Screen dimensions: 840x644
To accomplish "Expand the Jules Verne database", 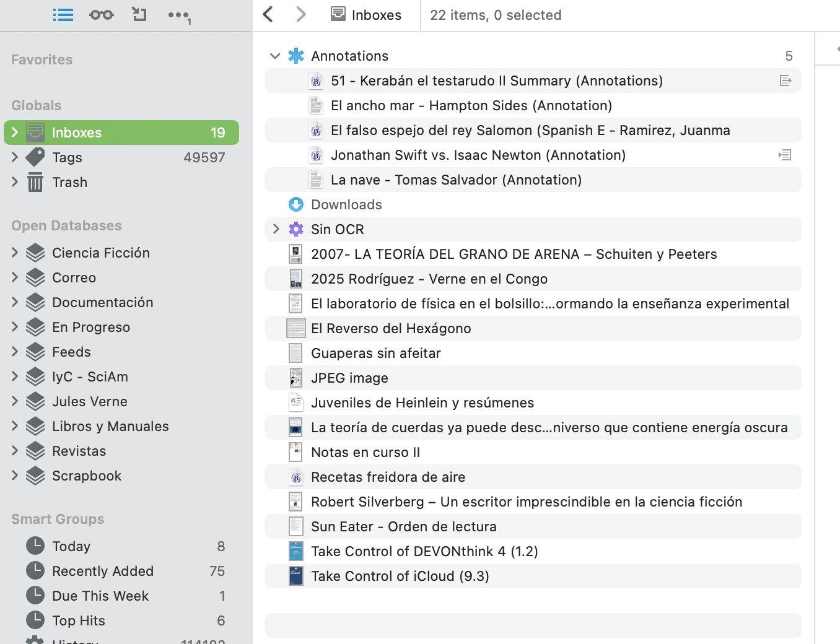I will click(x=15, y=401).
